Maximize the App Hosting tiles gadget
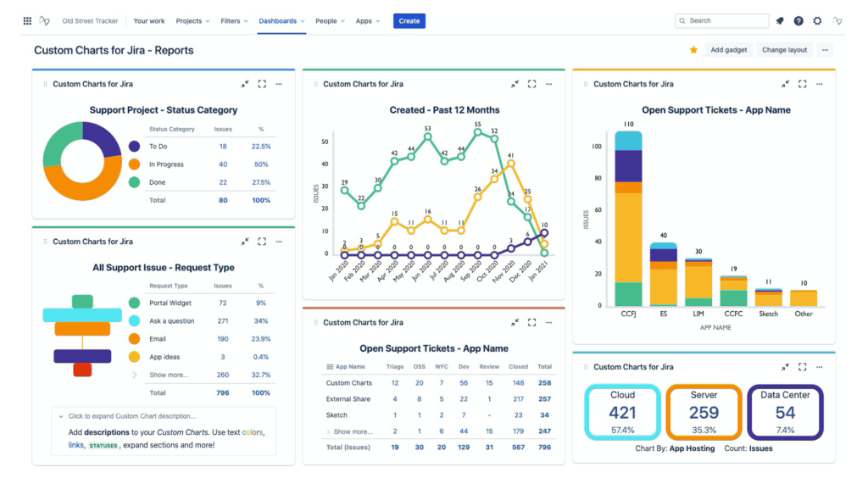Screen dimensions: 868x484 pos(802,366)
